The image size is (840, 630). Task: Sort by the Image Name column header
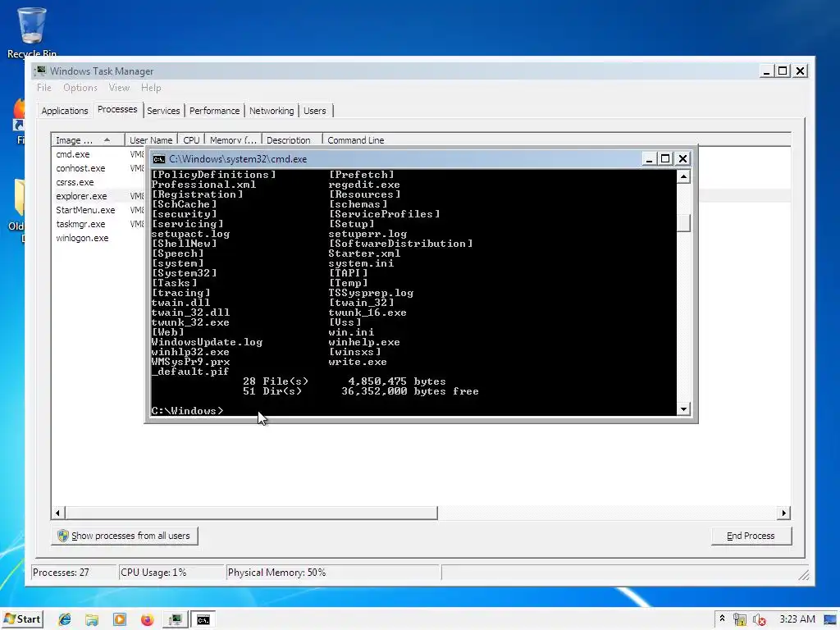[x=88, y=139]
